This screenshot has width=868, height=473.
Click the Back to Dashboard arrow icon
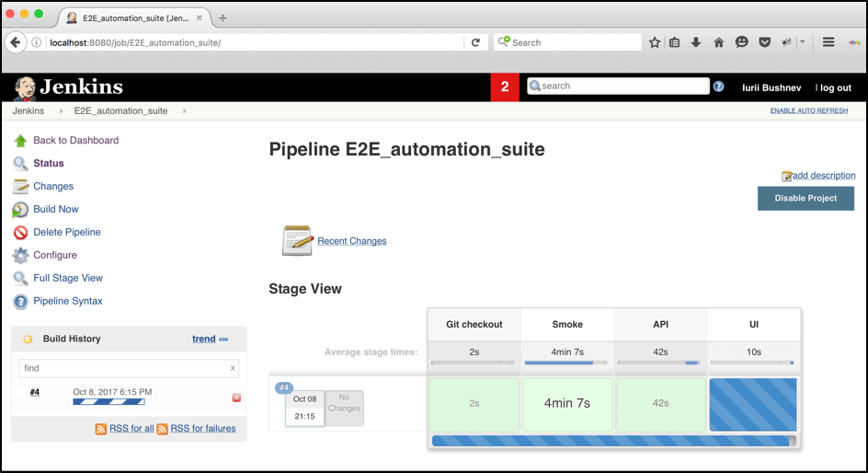pyautogui.click(x=20, y=141)
